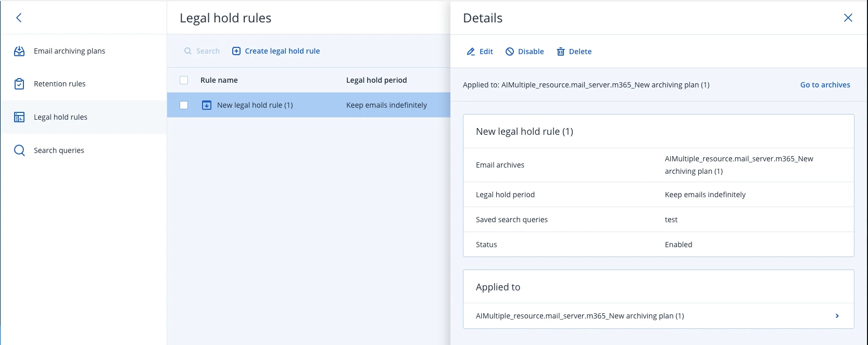This screenshot has height=345, width=868.
Task: Click the Retention rules clipboard icon
Action: pos(19,84)
